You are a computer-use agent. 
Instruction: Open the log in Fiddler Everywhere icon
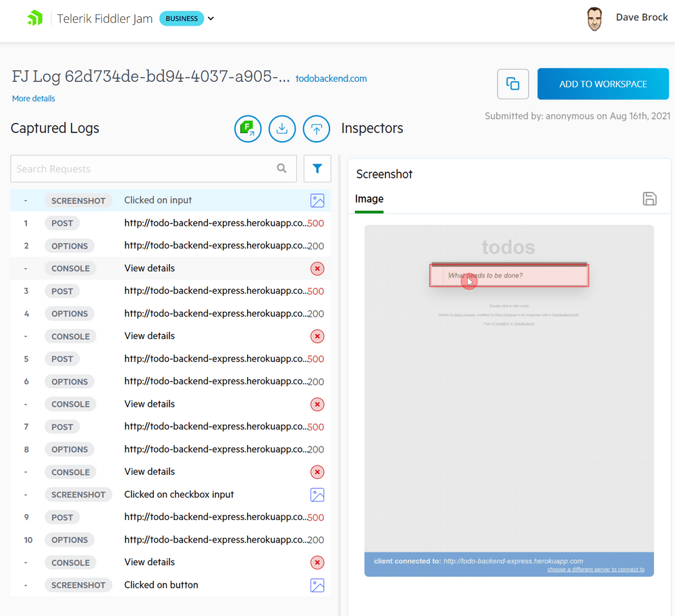coord(248,128)
